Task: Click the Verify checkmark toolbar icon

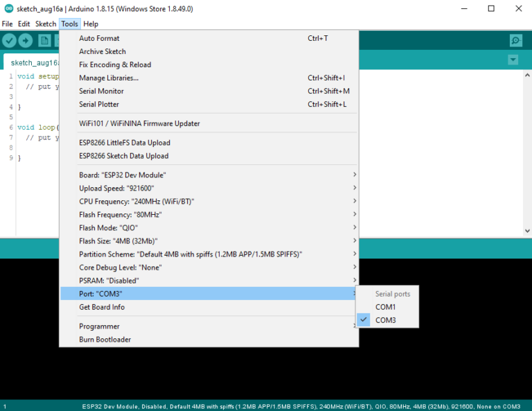Action: coord(10,41)
